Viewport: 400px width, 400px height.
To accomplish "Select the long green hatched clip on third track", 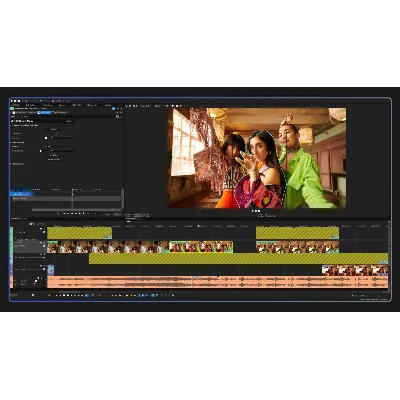I will tap(238, 259).
